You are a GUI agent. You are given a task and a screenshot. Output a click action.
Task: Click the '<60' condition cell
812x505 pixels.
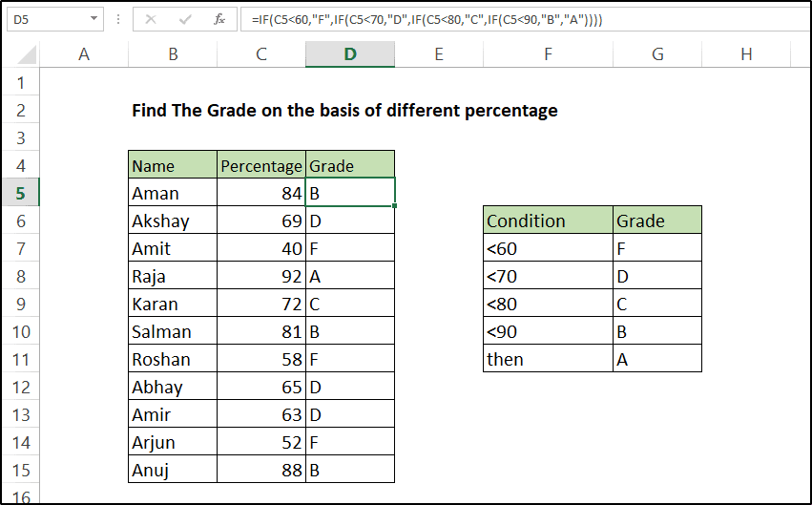pos(548,248)
